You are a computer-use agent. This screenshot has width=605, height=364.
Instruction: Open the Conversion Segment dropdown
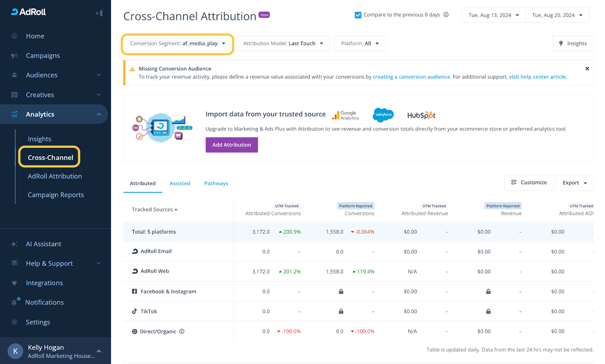point(178,43)
